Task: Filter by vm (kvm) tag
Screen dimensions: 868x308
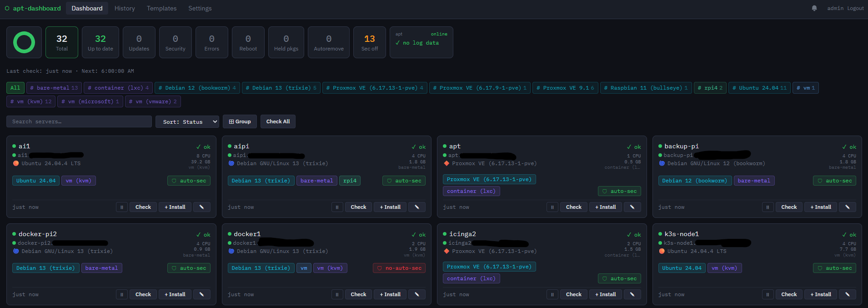Action: 31,101
